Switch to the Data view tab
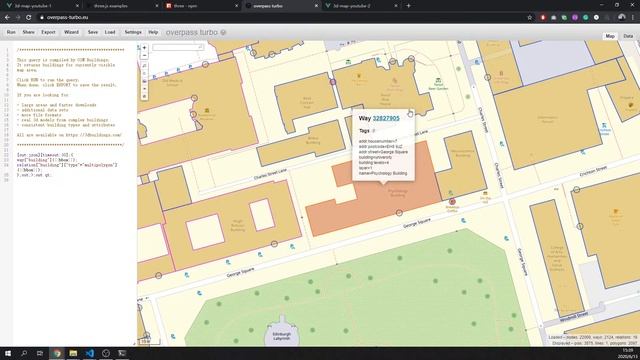The height and width of the screenshot is (360, 640). point(628,36)
